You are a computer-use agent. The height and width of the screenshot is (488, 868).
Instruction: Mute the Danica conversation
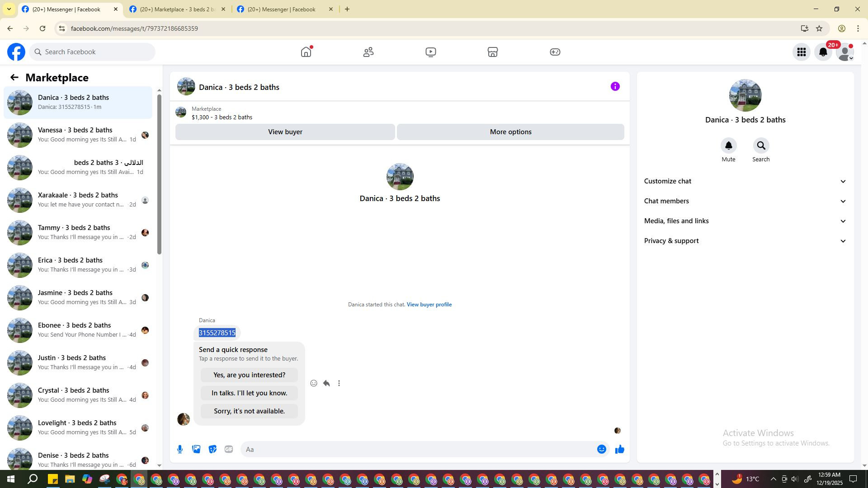pyautogui.click(x=728, y=146)
